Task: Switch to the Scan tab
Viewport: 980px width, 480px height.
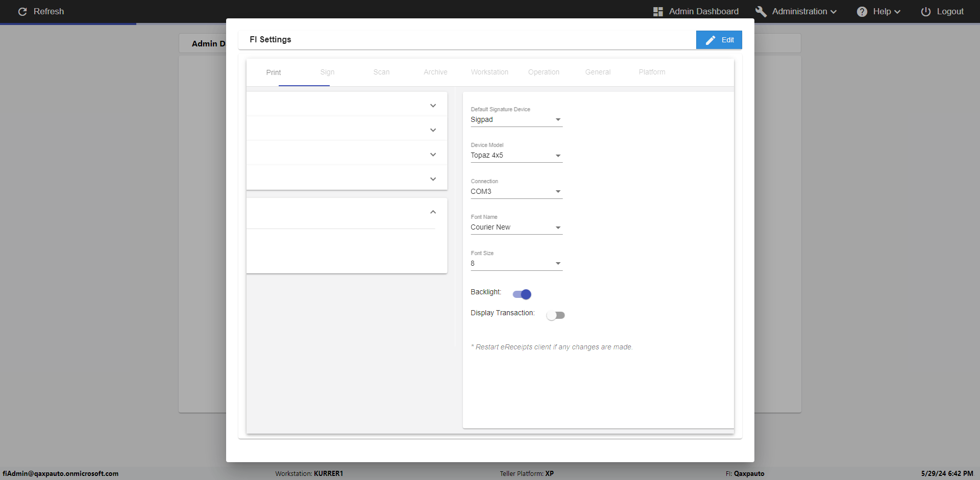Action: [381, 72]
